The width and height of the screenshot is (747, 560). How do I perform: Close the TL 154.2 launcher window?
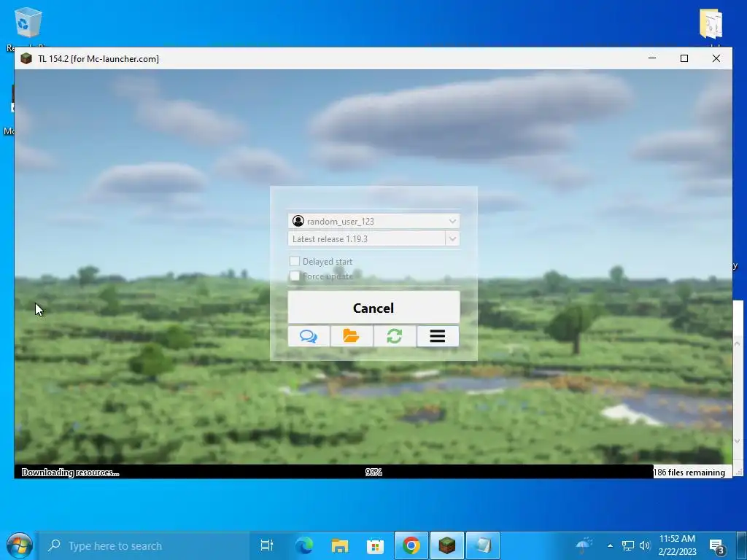(x=716, y=58)
